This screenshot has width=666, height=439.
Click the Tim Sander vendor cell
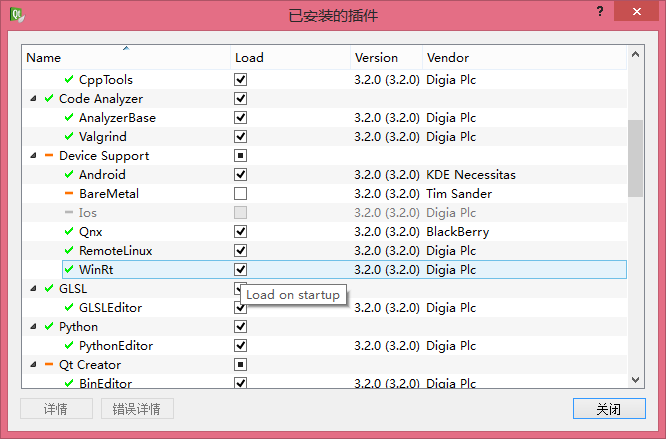pos(459,193)
